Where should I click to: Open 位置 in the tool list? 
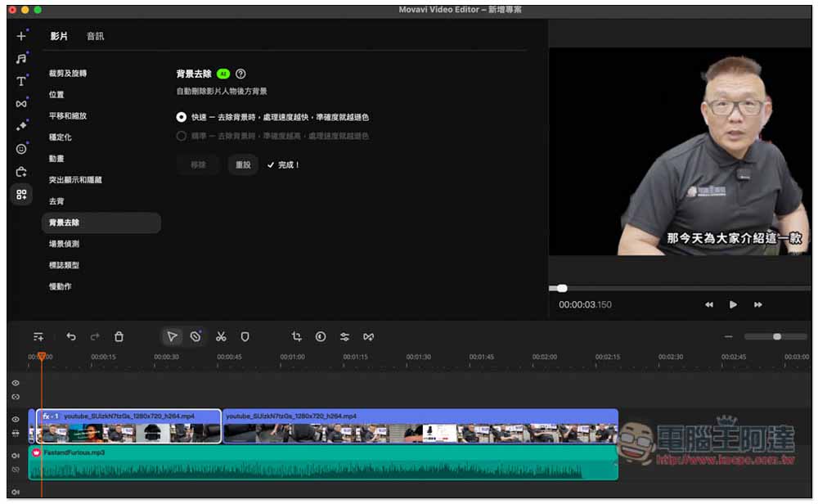pos(56,95)
